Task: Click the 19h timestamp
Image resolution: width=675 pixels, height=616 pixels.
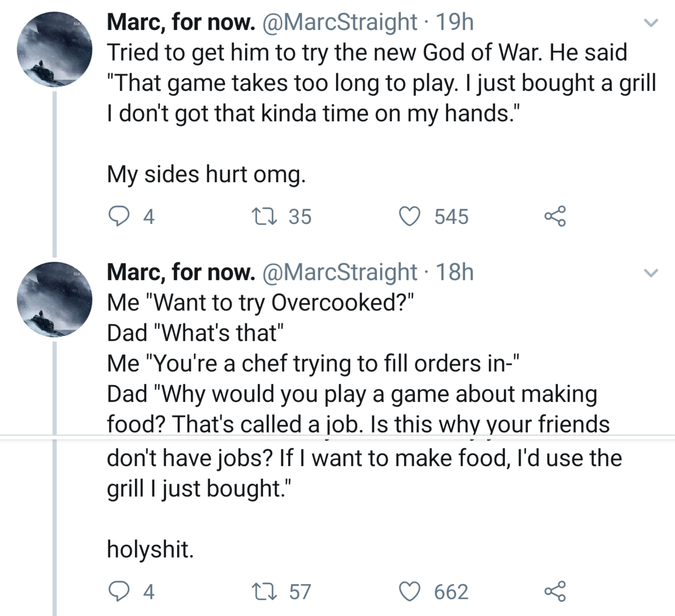Action: point(455,22)
